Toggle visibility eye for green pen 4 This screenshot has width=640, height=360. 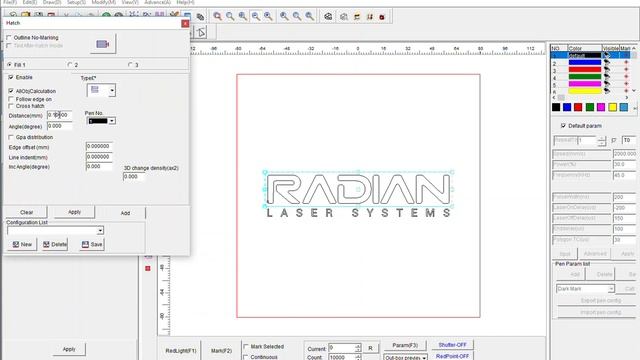pos(607,77)
